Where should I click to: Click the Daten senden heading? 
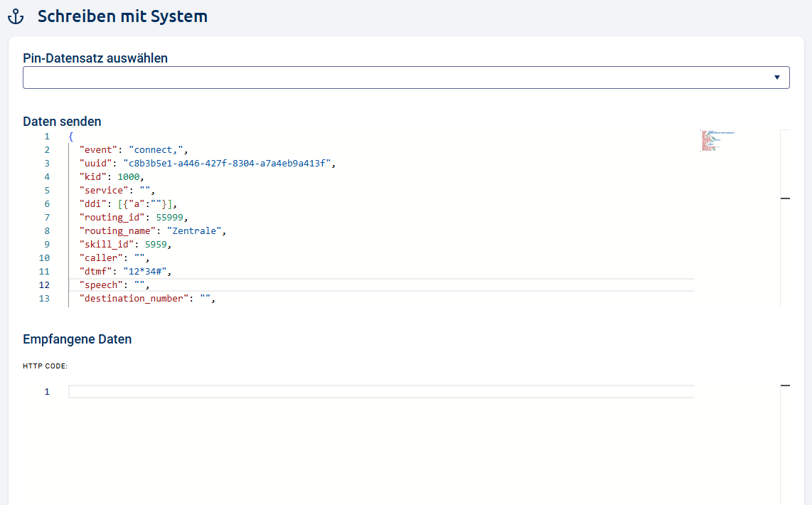[63, 122]
